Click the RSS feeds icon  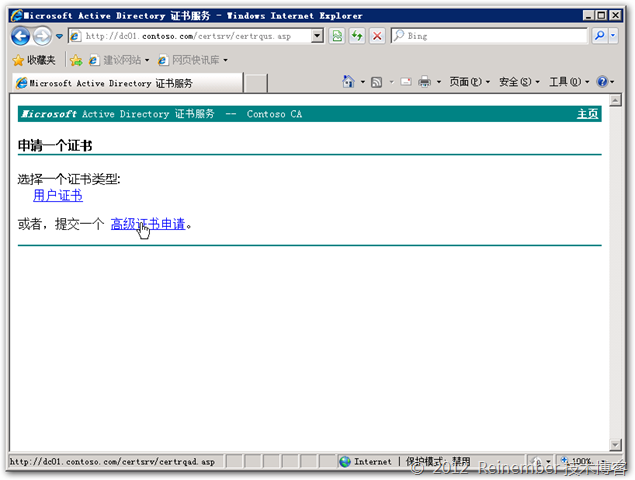tap(377, 82)
